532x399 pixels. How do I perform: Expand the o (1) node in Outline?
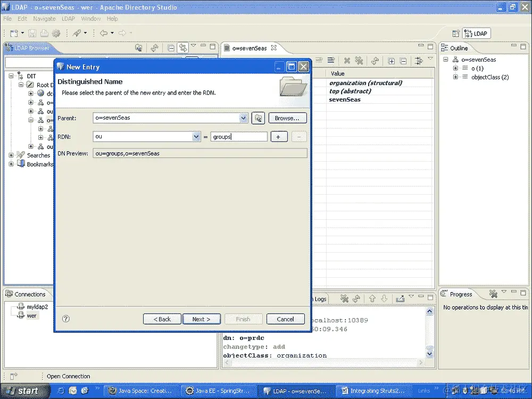point(456,68)
